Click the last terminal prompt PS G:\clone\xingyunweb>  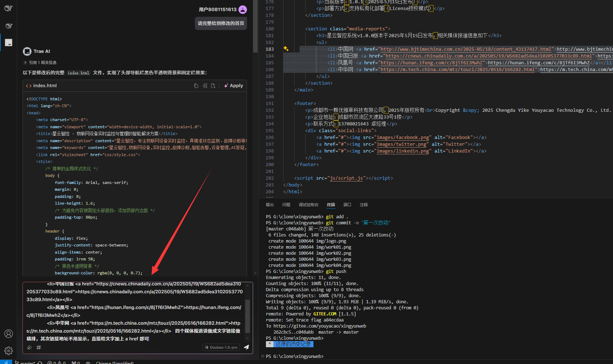[295, 356]
